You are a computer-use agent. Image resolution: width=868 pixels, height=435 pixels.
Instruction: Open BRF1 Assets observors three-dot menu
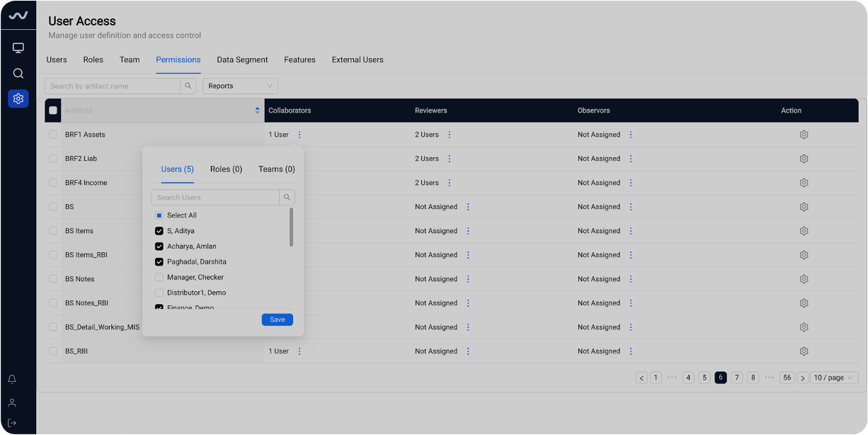click(631, 135)
